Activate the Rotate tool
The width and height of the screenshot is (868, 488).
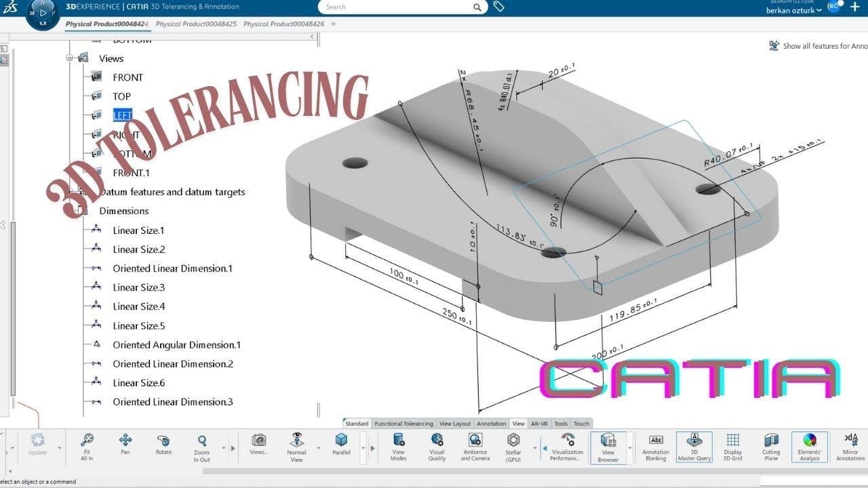click(163, 445)
